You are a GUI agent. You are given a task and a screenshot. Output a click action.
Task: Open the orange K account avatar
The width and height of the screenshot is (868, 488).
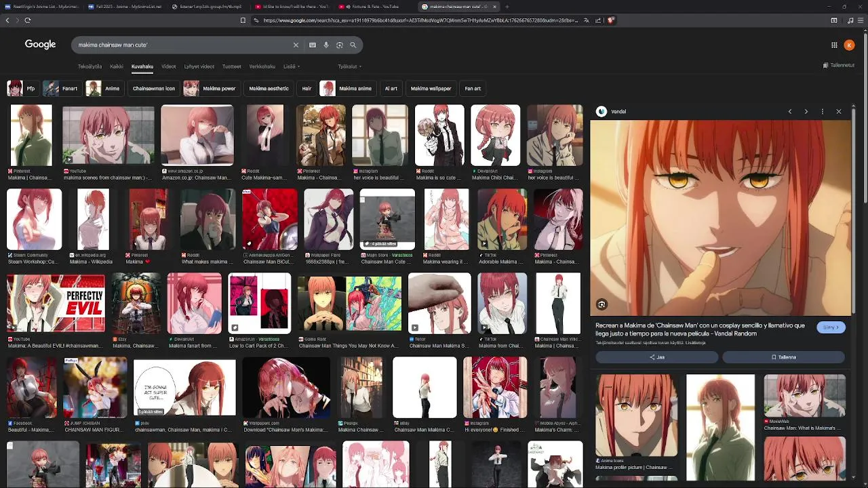pos(849,45)
